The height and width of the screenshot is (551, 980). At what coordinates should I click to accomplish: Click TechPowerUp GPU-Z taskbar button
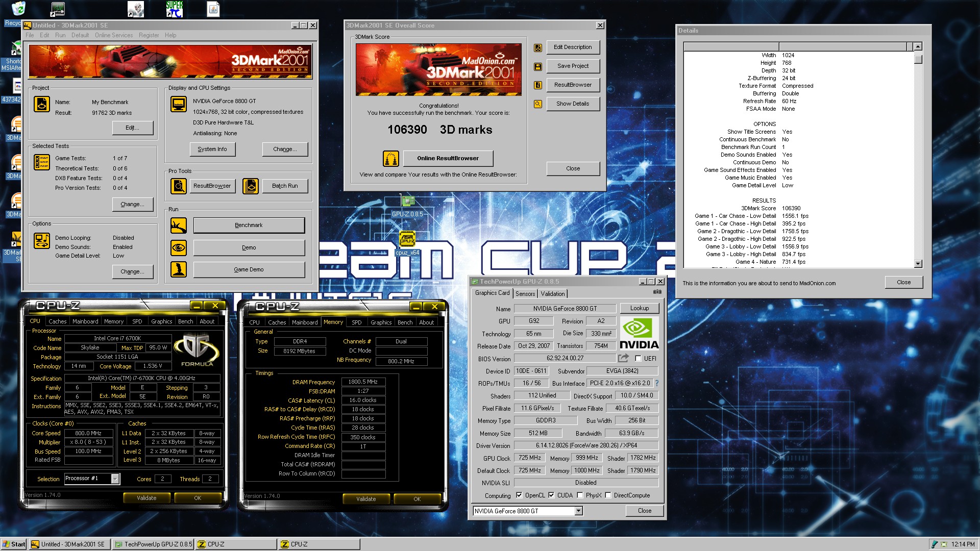(x=153, y=544)
